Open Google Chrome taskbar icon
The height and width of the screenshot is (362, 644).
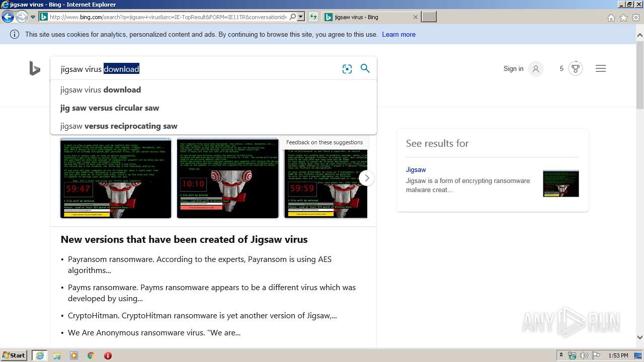[x=91, y=355]
